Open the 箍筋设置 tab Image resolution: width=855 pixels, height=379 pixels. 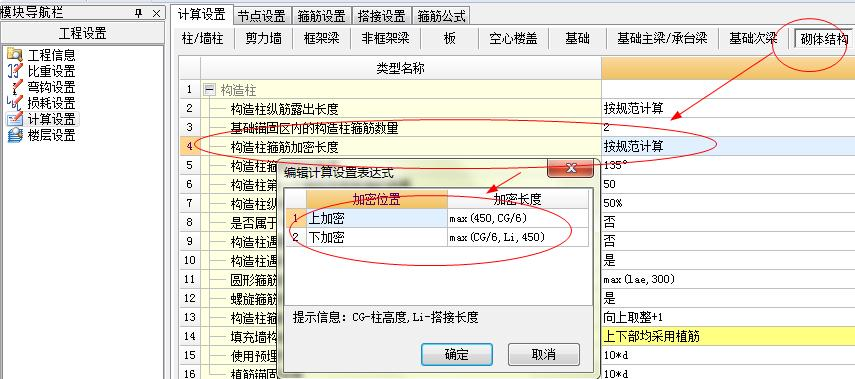[x=322, y=16]
